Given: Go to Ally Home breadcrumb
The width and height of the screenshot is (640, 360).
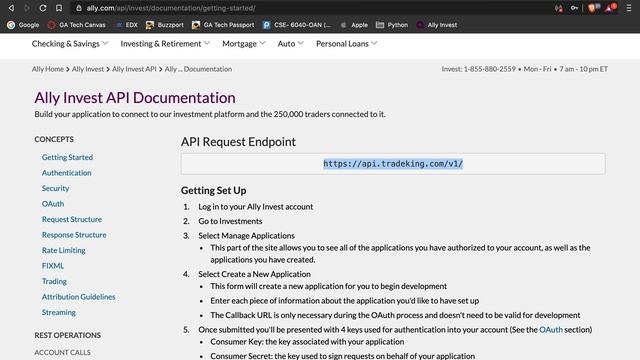Looking at the screenshot, I should [48, 69].
